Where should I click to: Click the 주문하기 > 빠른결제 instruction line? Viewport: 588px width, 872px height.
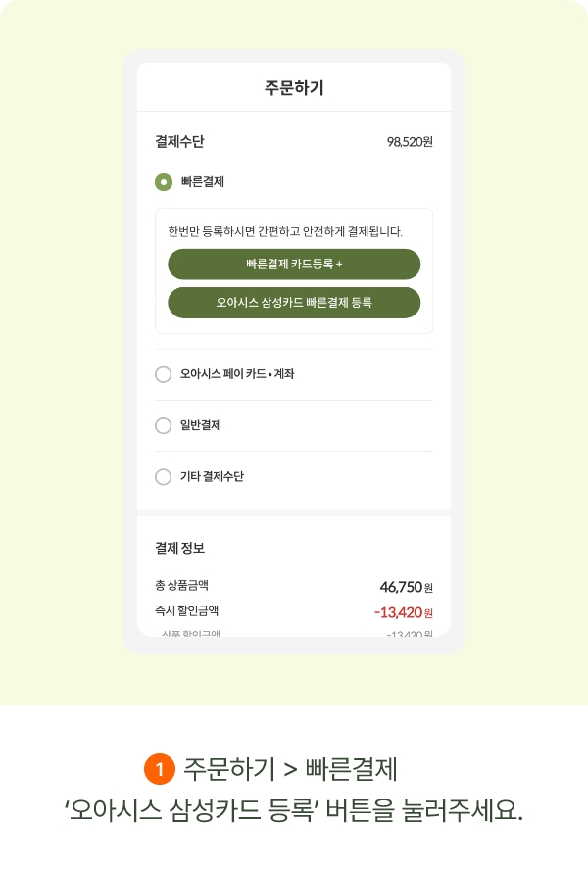click(x=290, y=769)
